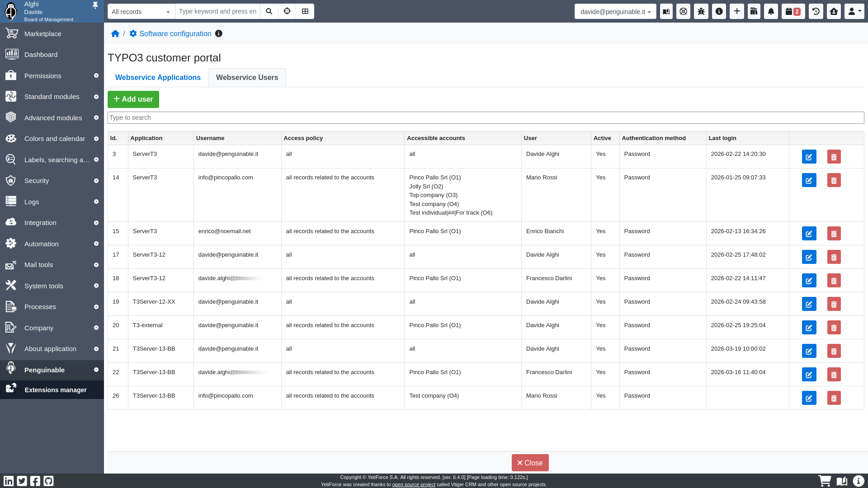Screen dimensions: 868x488
Task: Focus the Type to search field
Action: coord(486,117)
